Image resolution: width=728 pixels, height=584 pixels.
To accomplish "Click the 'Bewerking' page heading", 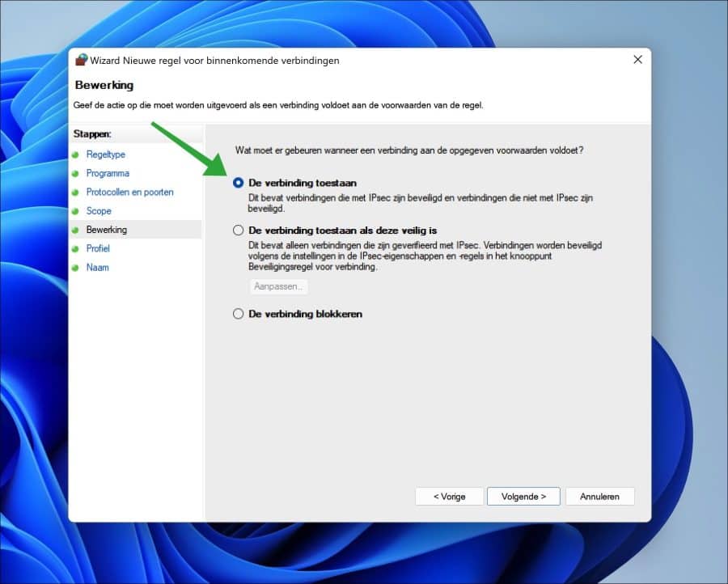I will (x=104, y=86).
